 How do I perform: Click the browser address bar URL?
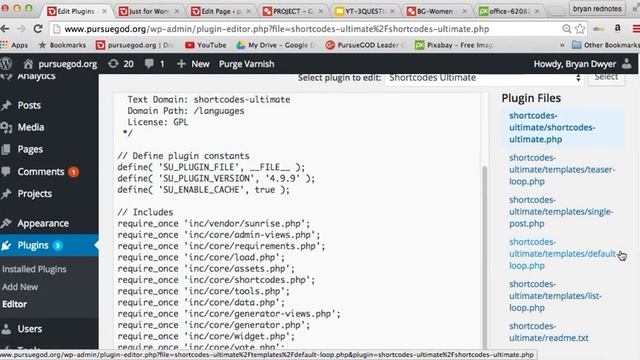pos(277,29)
